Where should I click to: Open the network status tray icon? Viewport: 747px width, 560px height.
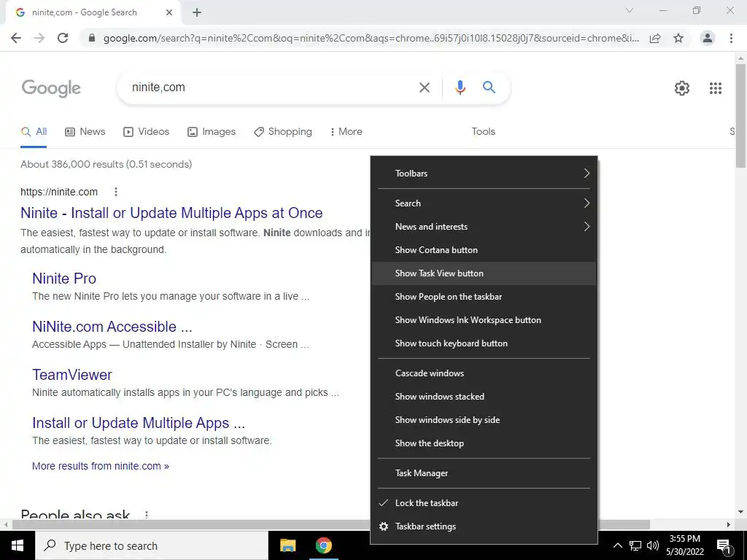click(635, 545)
